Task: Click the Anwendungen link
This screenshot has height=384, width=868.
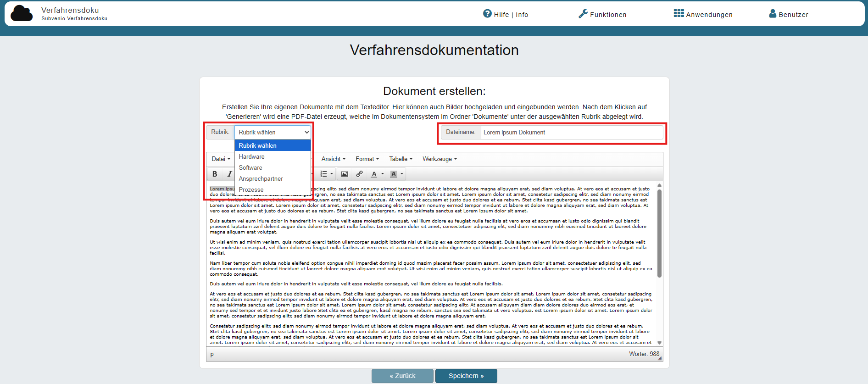Action: (x=703, y=14)
